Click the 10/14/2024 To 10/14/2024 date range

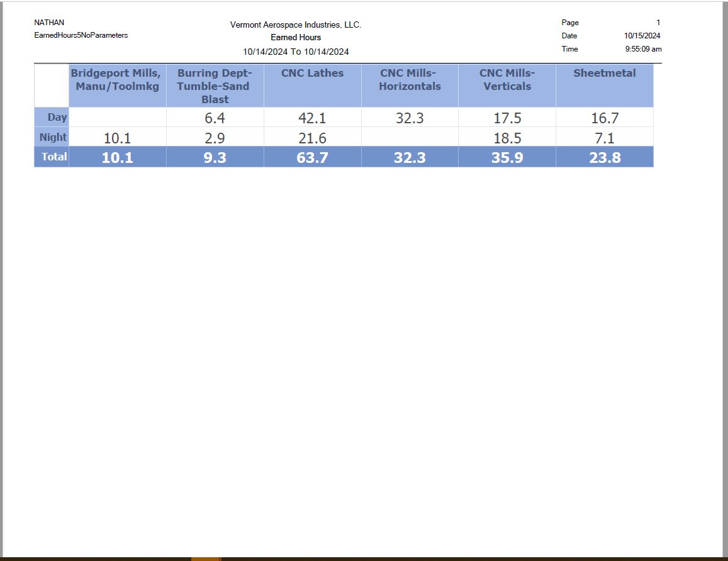click(x=296, y=52)
